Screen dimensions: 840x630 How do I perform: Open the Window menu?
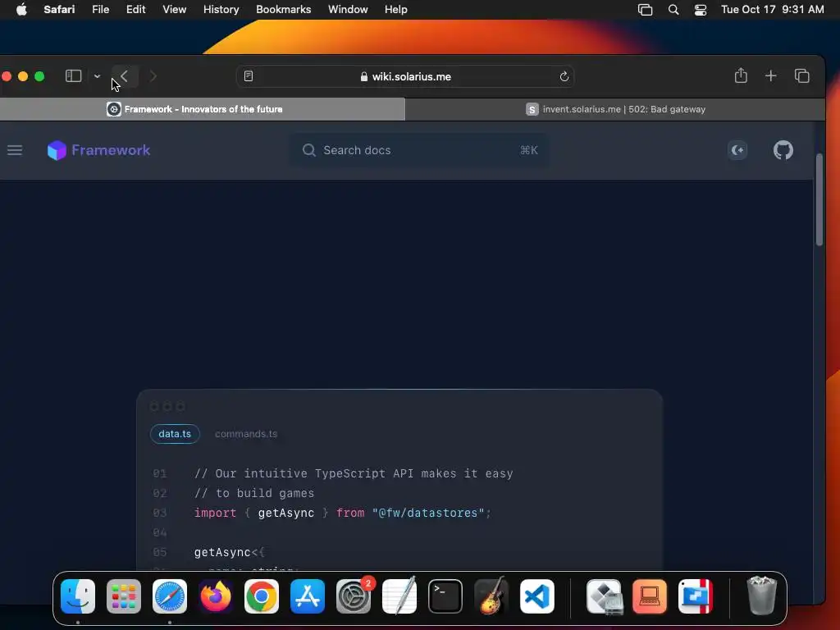348,10
